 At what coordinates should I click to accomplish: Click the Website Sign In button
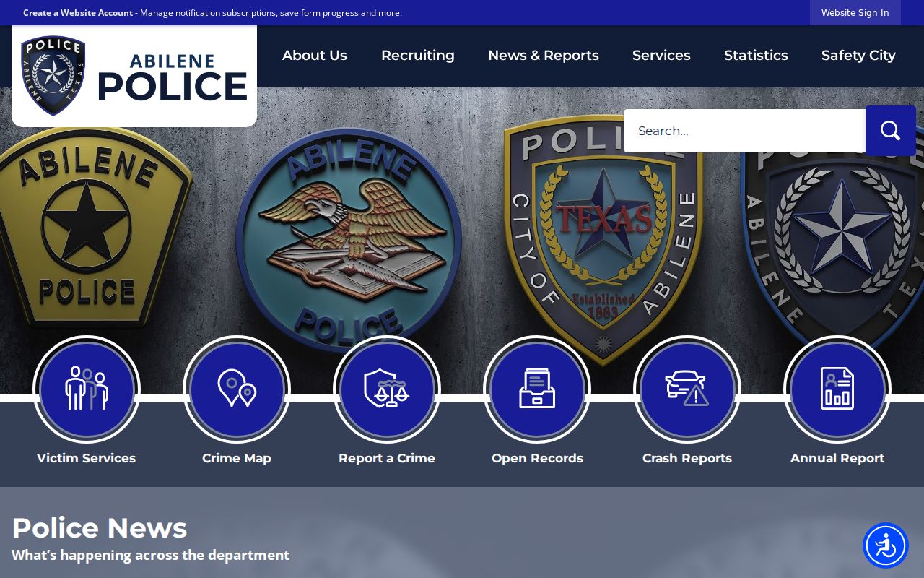pos(855,13)
